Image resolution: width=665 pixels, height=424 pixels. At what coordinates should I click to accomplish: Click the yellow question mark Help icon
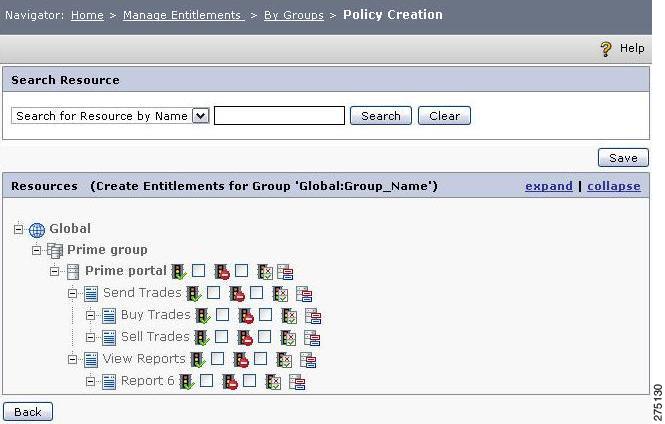tap(606, 49)
